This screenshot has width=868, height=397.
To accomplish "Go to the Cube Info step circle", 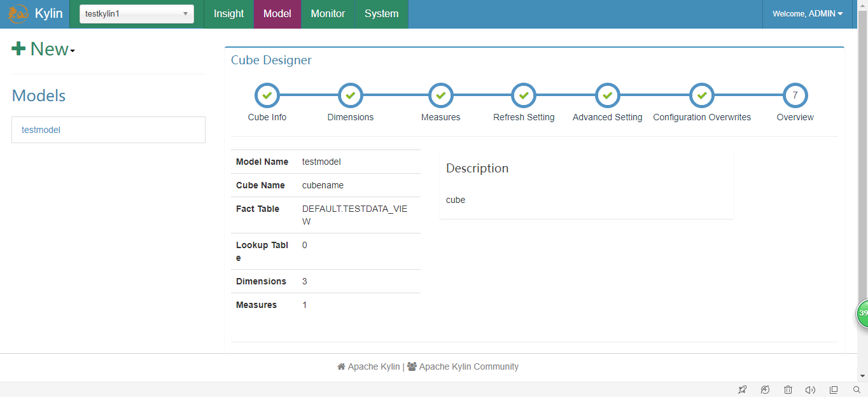I will click(267, 95).
